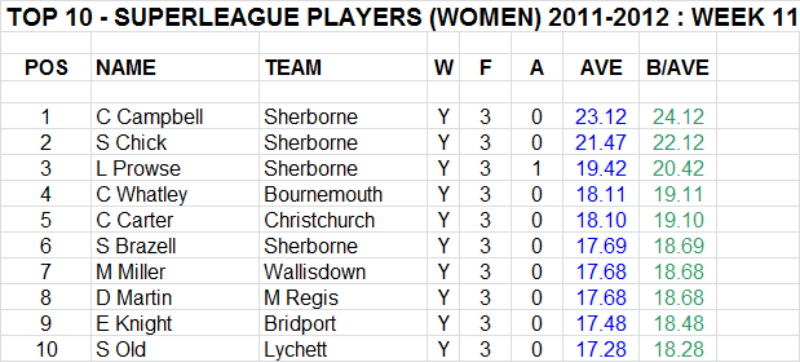Click the L Prowse name cell
This screenshot has height=362, width=800.
click(x=175, y=168)
